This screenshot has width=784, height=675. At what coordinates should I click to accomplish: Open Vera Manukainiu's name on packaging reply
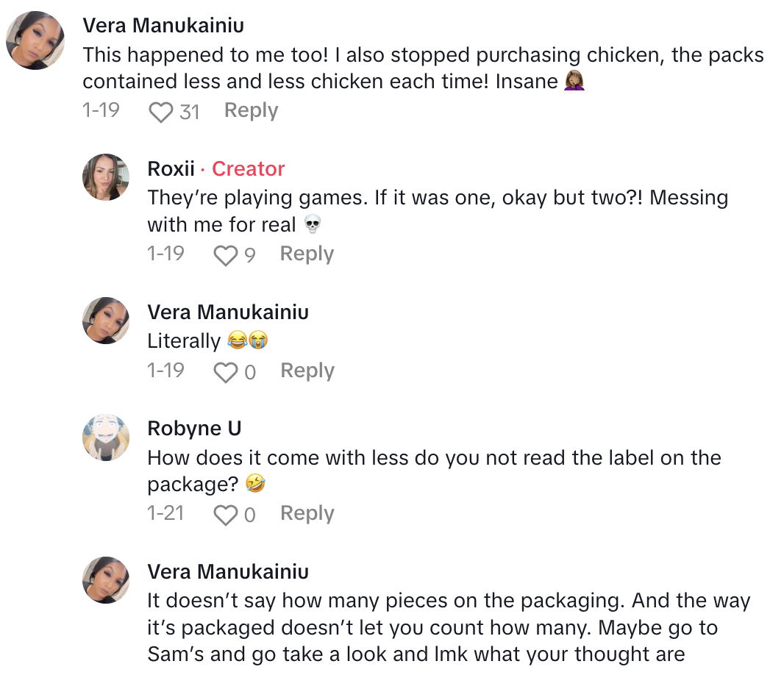point(228,571)
